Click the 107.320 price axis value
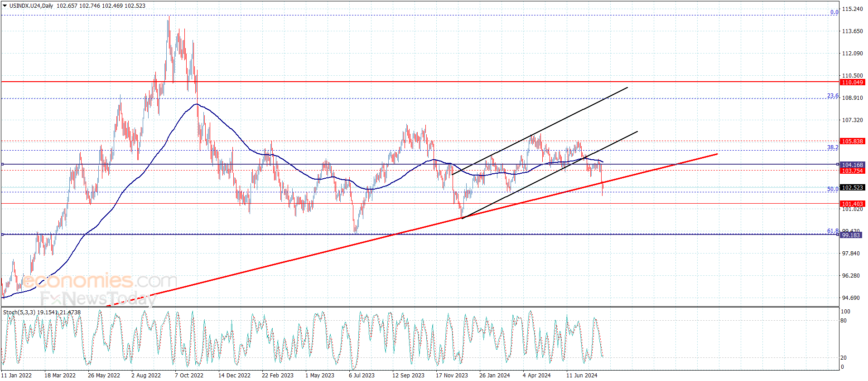868x381 pixels. [x=852, y=120]
